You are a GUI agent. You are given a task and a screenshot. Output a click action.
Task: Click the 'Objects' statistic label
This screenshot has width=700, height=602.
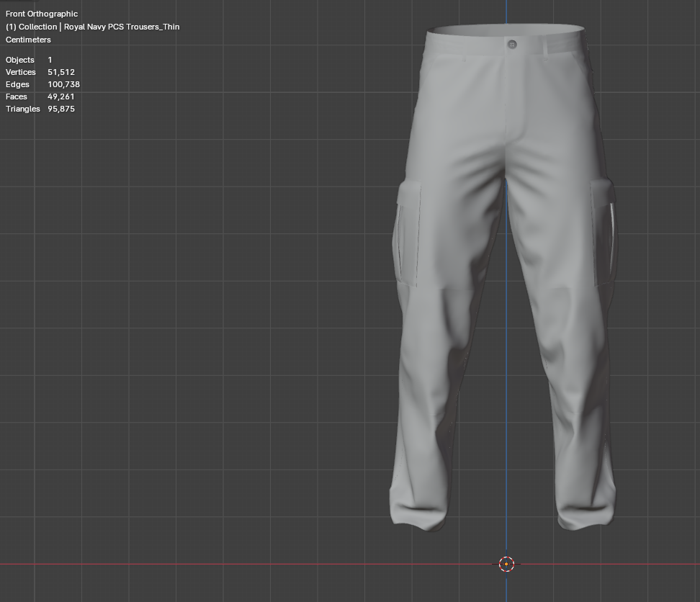20,60
